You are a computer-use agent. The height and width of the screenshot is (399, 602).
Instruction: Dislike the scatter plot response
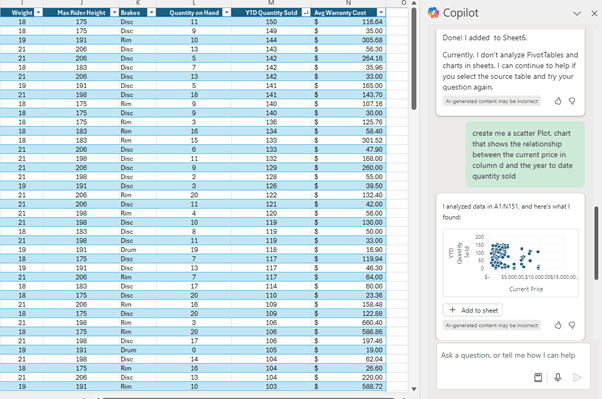coord(572,325)
